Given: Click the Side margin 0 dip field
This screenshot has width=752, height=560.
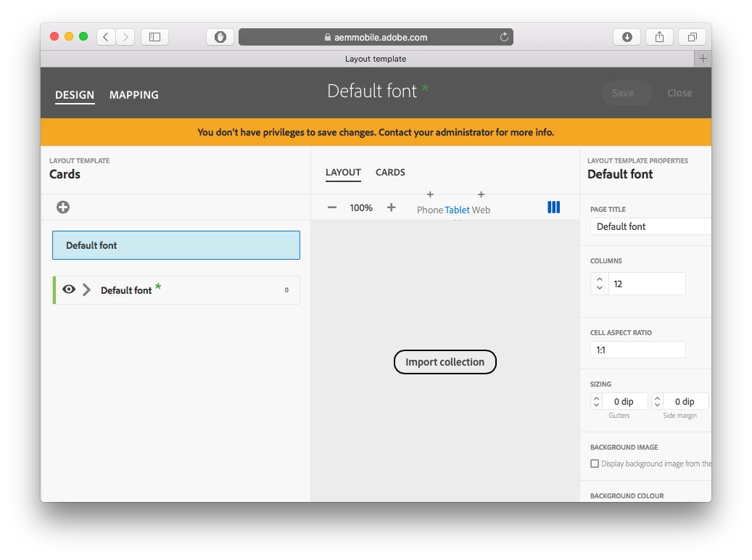Looking at the screenshot, I should point(685,401).
